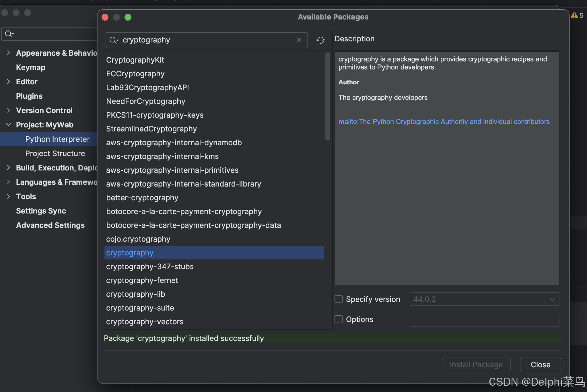Open the Plugins settings page
Image resolution: width=587 pixels, height=392 pixels.
(29, 96)
